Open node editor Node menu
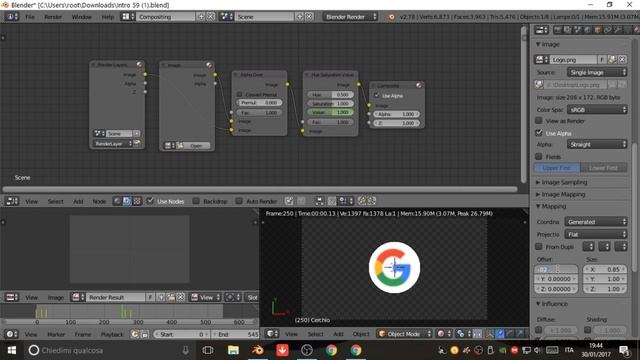The width and height of the screenshot is (640, 360). [99, 201]
